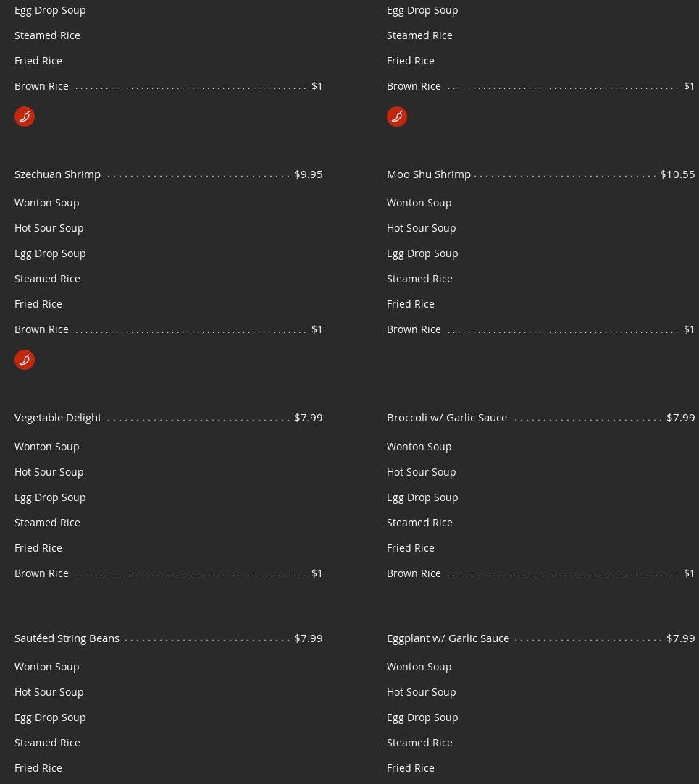
Task: Choose Wonton Soup under Szechuan Shrimp
Action: 47,203
